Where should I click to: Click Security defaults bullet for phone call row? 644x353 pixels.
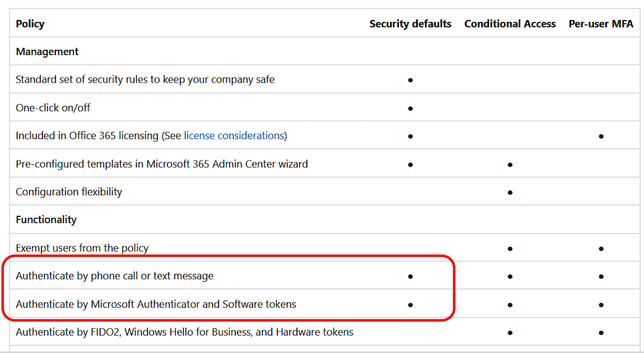click(410, 276)
